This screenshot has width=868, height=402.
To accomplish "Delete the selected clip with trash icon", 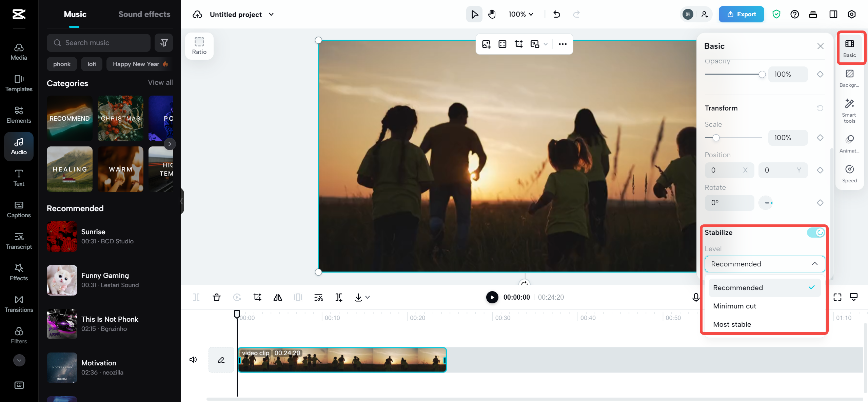I will [x=216, y=297].
